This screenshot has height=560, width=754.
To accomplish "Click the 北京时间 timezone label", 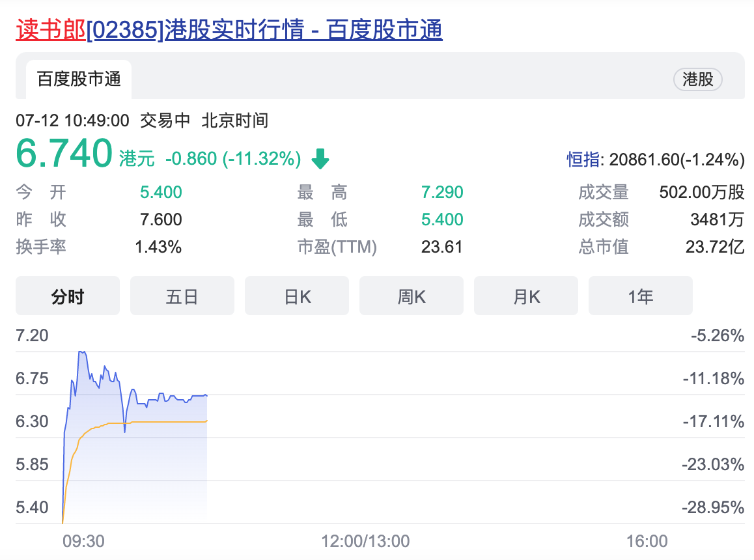I will (234, 120).
